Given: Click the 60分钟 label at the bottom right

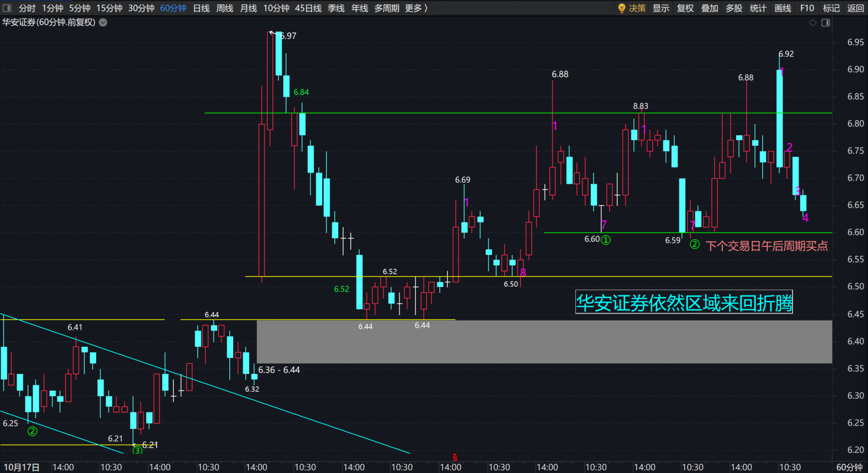Looking at the screenshot, I should coord(850,467).
